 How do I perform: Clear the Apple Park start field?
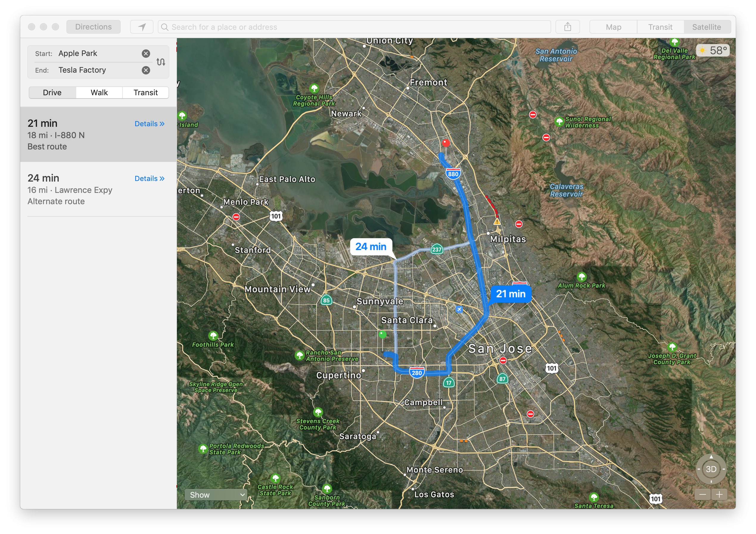146,54
